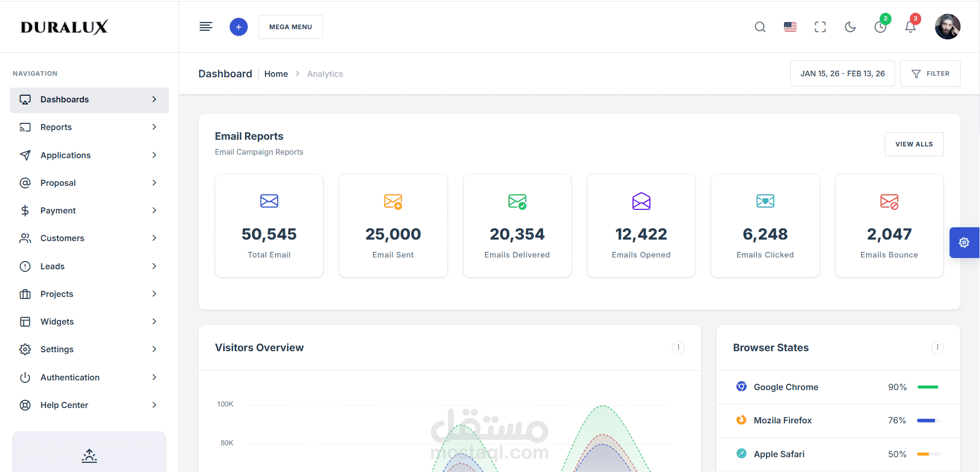Click the VIEW ALLS button
980x472 pixels.
click(913, 144)
